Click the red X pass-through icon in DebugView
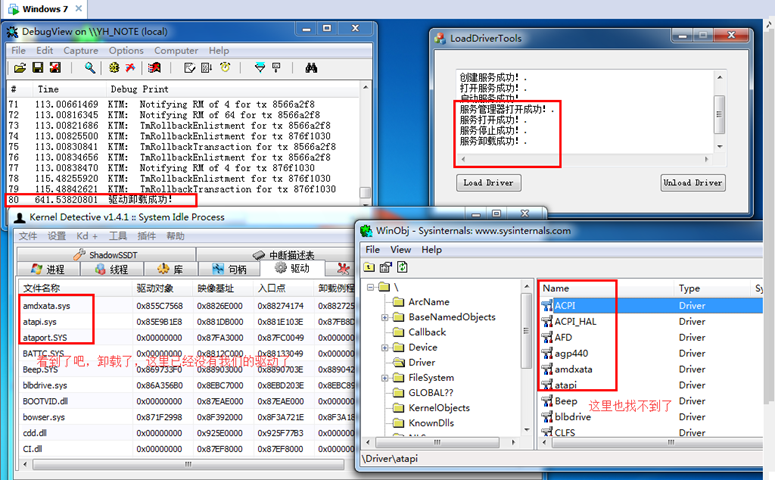 (x=130, y=68)
